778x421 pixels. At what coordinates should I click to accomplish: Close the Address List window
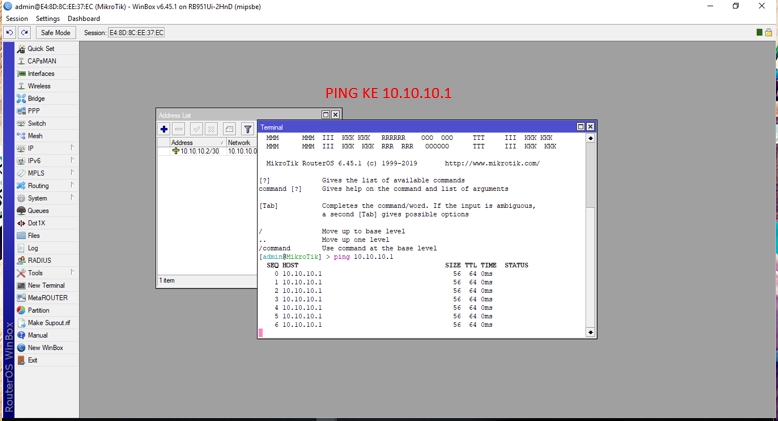[335, 114]
